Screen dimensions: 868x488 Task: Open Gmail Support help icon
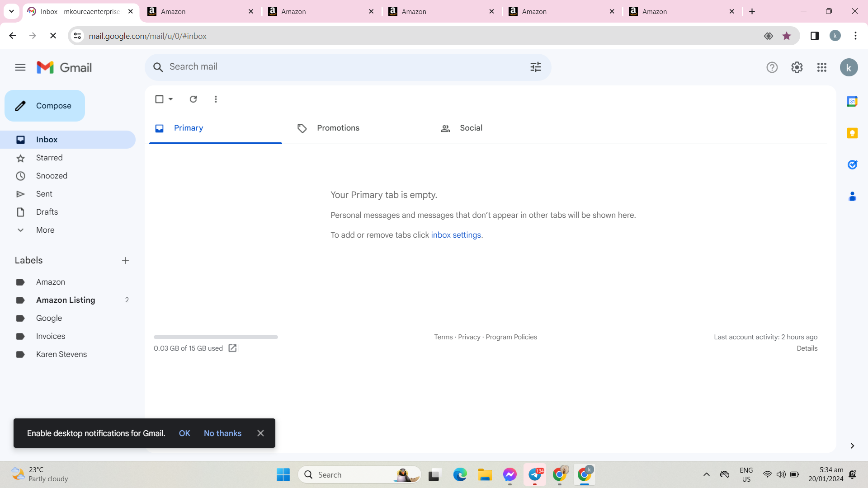[x=772, y=67]
